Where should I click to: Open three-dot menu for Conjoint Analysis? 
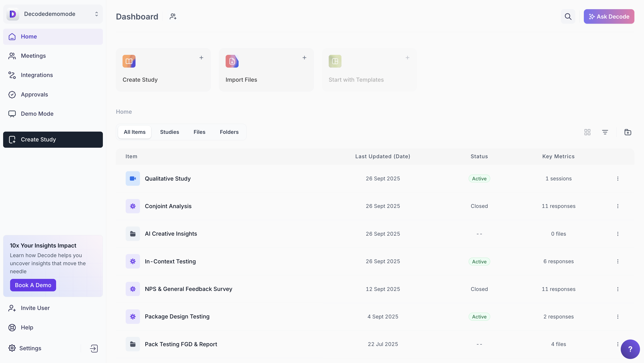click(x=617, y=206)
